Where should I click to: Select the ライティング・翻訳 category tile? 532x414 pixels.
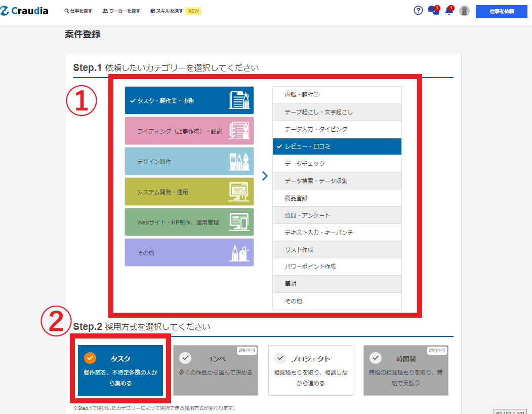pos(189,131)
